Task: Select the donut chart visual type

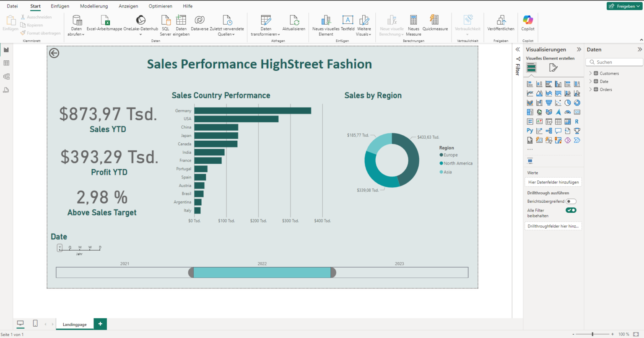Action: (577, 103)
